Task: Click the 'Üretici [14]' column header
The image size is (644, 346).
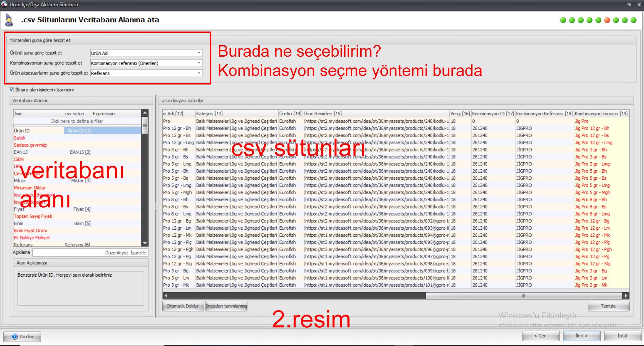Action: click(x=290, y=114)
